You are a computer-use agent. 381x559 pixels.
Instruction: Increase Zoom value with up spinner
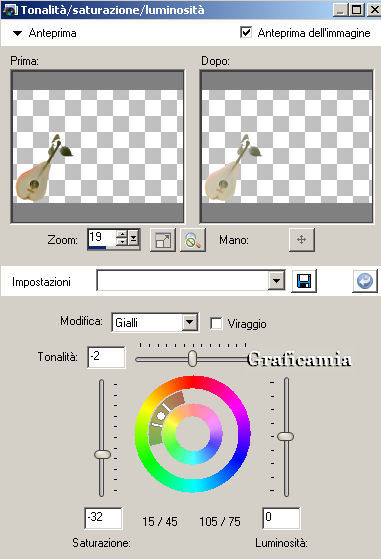click(122, 234)
